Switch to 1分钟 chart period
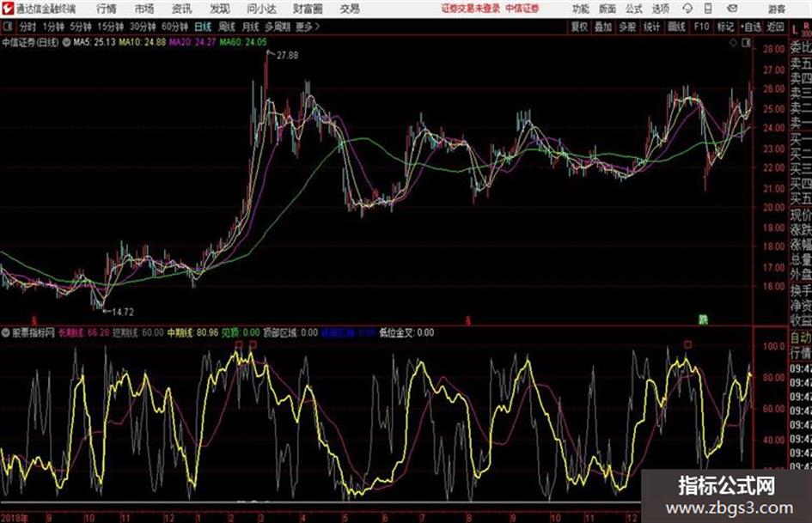The image size is (812, 523). [x=53, y=27]
